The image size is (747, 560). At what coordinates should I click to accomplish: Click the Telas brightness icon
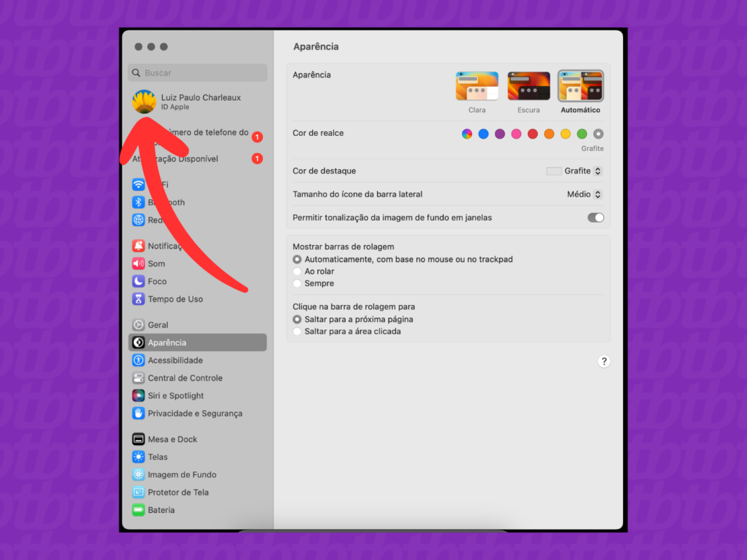tap(138, 456)
